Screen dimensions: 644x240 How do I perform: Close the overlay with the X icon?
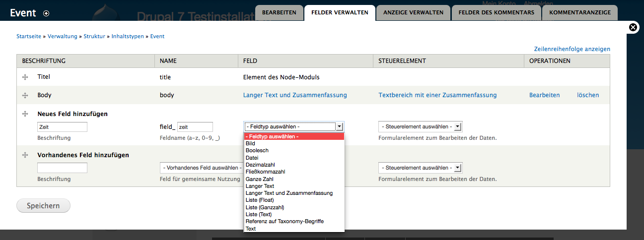pyautogui.click(x=633, y=28)
